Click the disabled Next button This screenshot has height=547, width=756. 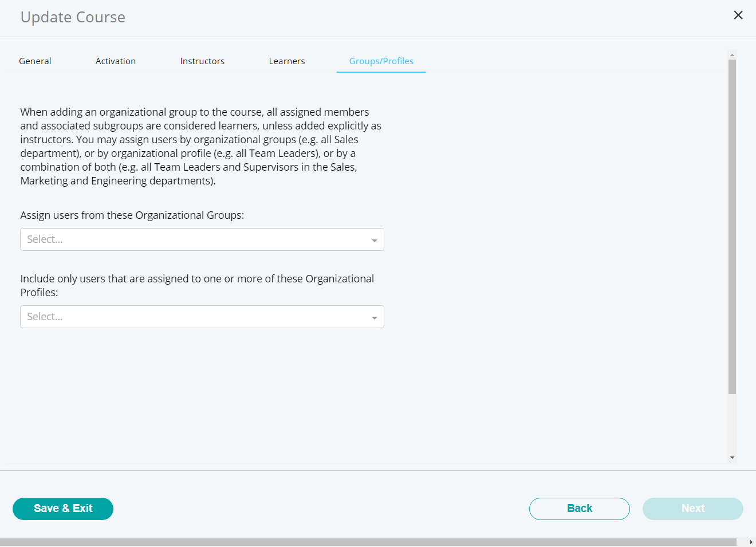click(x=692, y=509)
